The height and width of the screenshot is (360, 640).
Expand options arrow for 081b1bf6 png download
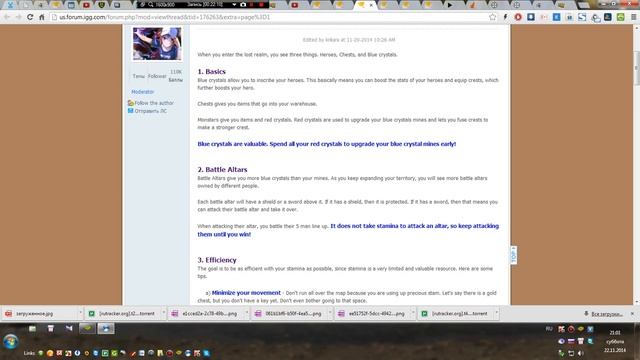tap(330, 313)
